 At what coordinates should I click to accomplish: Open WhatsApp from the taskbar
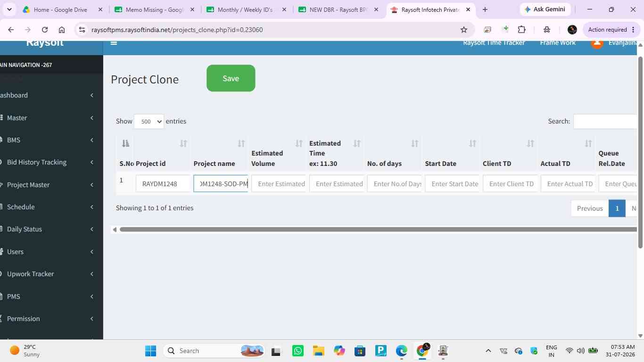(298, 351)
